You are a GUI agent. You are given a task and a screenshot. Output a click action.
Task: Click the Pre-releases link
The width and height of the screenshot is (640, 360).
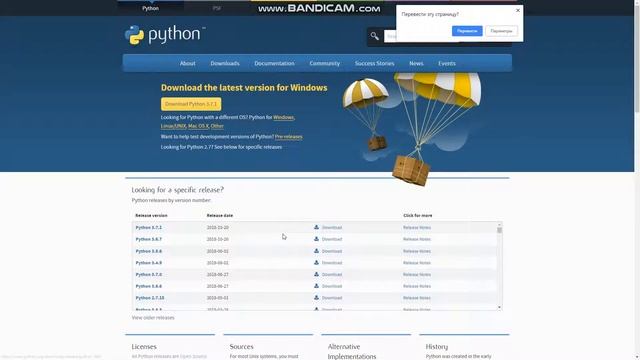coord(289,137)
